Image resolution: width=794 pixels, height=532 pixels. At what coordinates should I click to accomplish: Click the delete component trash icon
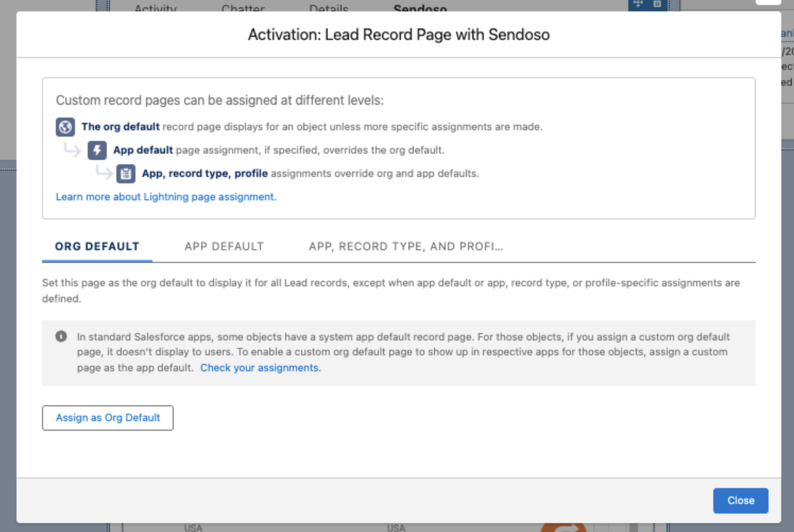[x=657, y=4]
